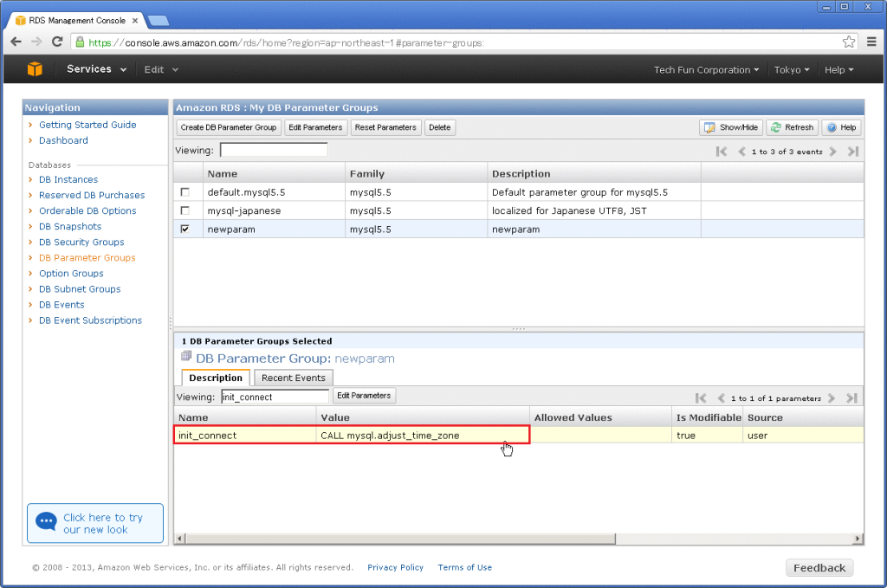Click scrollbar right arrow in detail pane
Image resolution: width=887 pixels, height=588 pixels.
pyautogui.click(x=858, y=539)
